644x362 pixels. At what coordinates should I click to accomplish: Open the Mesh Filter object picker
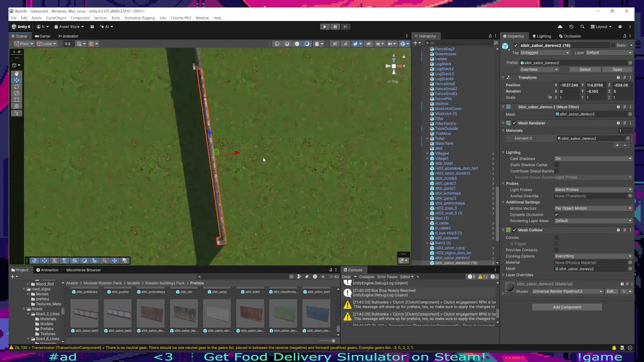[630, 114]
